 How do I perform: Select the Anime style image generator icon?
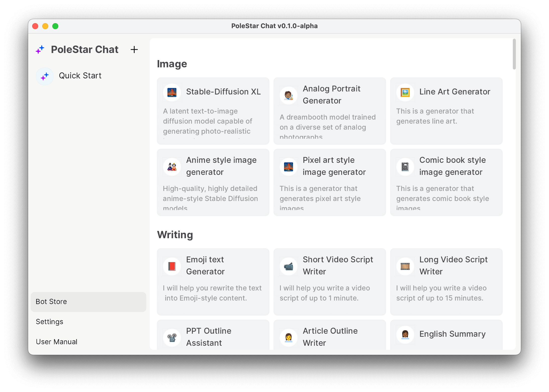pyautogui.click(x=172, y=167)
